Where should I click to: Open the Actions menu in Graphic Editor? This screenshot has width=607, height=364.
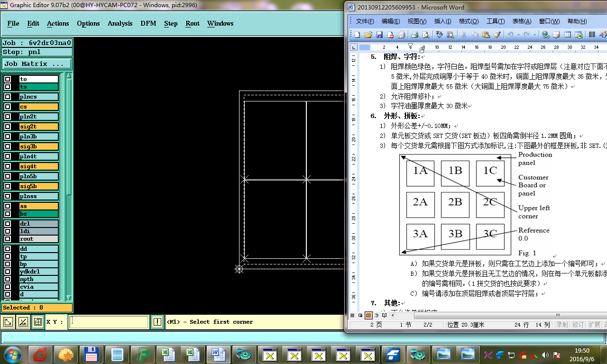[58, 23]
